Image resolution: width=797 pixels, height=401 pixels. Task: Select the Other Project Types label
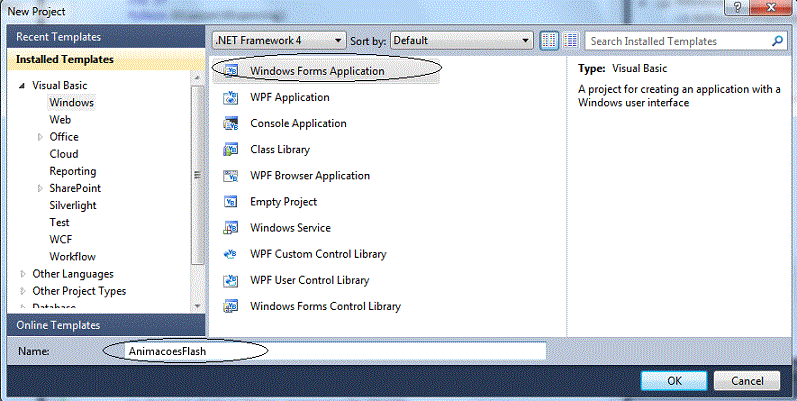[x=79, y=291]
